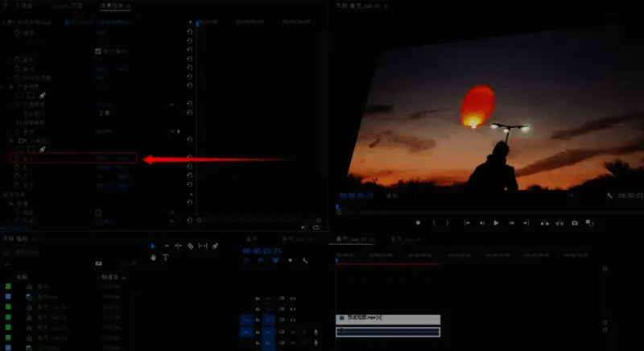Select the Project panel tab
The height and width of the screenshot is (351, 644).
click(x=15, y=239)
